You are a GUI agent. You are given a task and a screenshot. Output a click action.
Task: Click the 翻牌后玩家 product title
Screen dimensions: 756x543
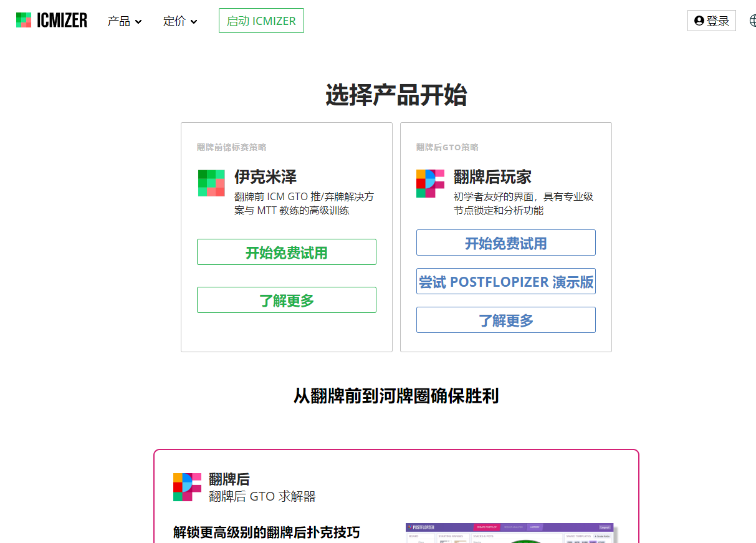pos(492,176)
